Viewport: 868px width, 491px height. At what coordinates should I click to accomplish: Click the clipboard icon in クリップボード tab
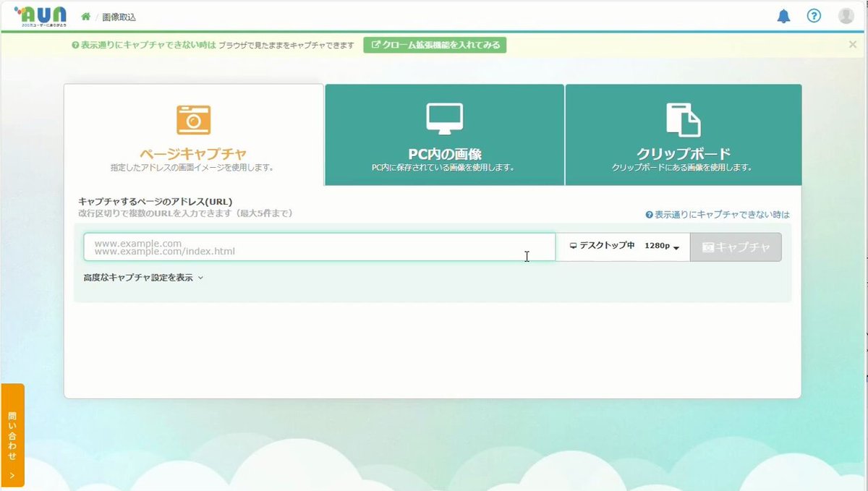(x=683, y=120)
